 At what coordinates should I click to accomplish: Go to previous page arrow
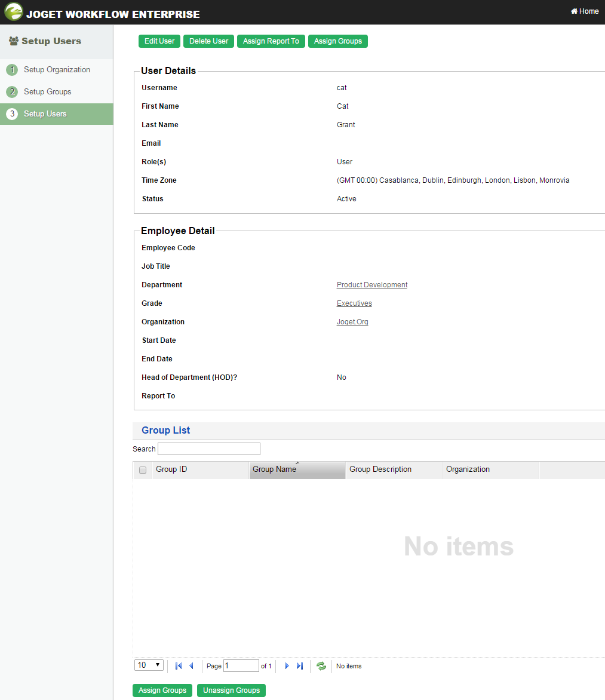click(191, 666)
